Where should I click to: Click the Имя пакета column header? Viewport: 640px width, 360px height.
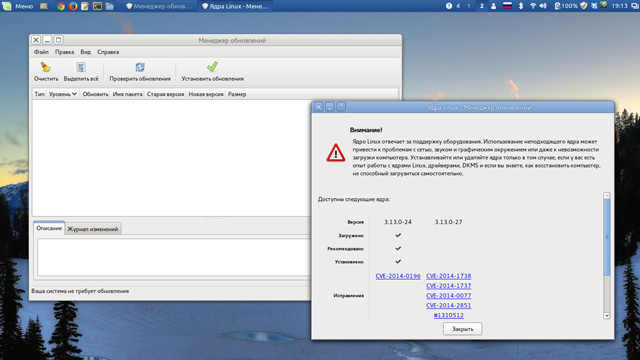pyautogui.click(x=127, y=94)
